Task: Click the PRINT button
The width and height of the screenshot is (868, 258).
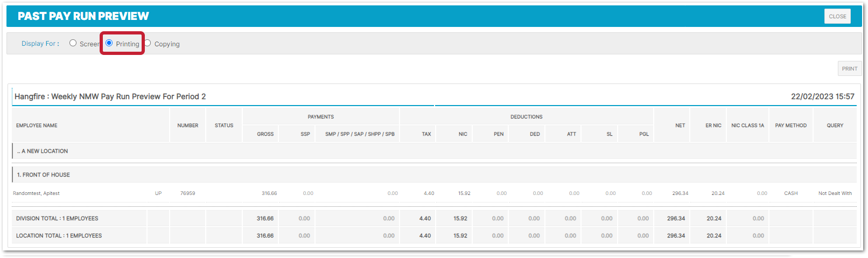Action: 849,68
